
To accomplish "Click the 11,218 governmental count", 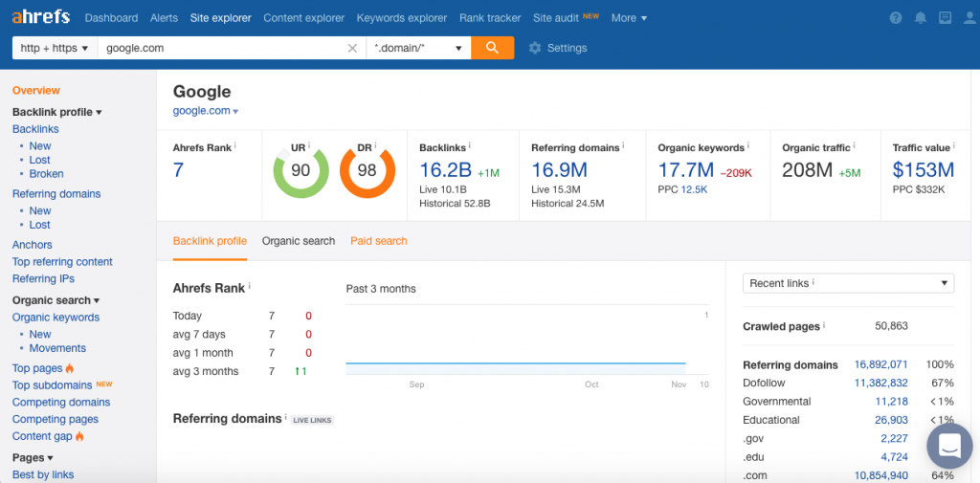I will (x=892, y=401).
